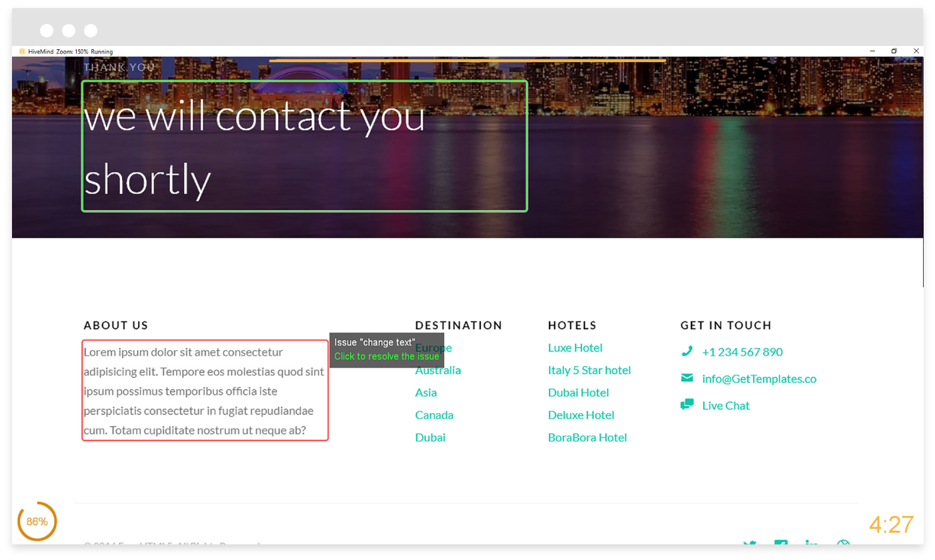The width and height of the screenshot is (935, 560).
Task: Select the red-outlined About Us paragraph
Action: [205, 391]
